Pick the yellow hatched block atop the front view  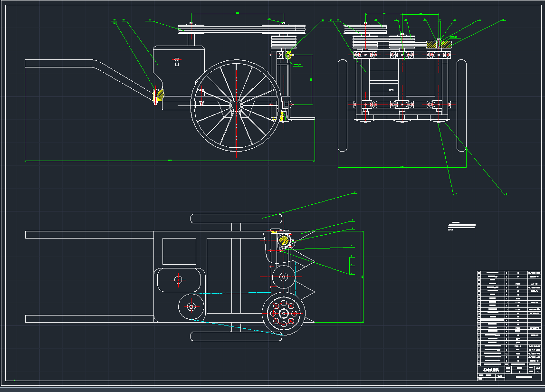pyautogui.click(x=439, y=45)
